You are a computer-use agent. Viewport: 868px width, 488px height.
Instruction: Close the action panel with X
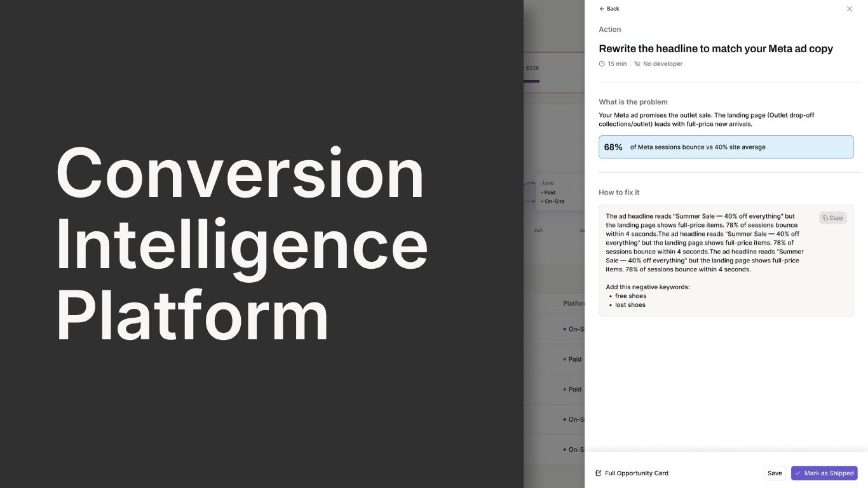pyautogui.click(x=850, y=9)
